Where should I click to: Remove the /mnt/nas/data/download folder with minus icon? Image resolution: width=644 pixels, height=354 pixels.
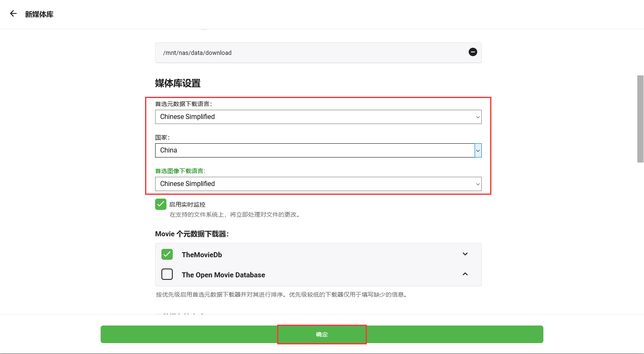click(473, 52)
